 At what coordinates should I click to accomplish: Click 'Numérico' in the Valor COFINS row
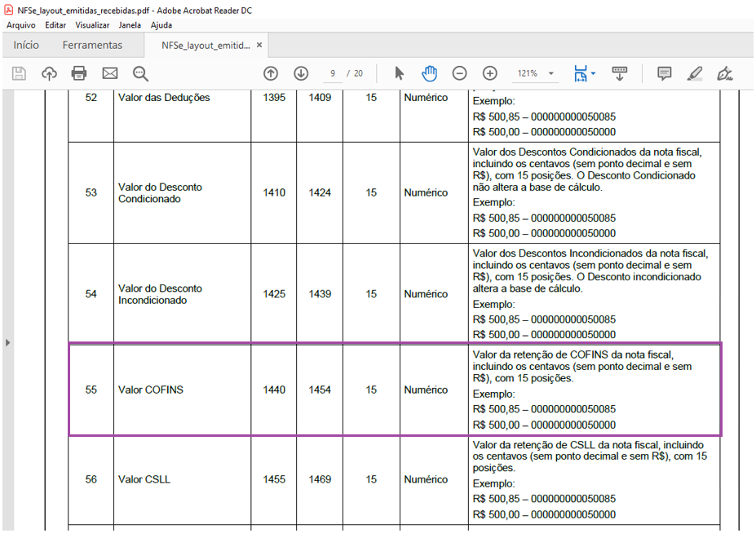426,390
